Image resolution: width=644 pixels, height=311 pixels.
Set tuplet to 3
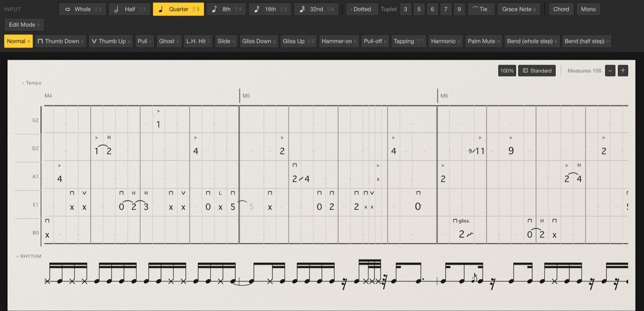pyautogui.click(x=405, y=9)
